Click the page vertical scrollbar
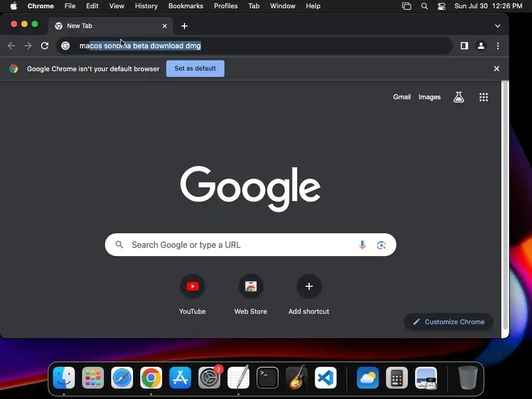This screenshot has height=399, width=532. [x=505, y=205]
